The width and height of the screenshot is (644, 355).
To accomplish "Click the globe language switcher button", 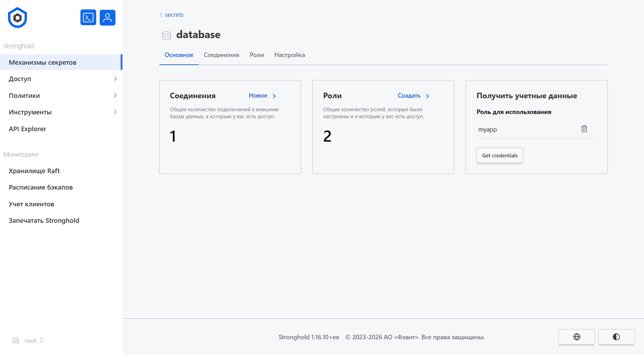I will (x=576, y=337).
